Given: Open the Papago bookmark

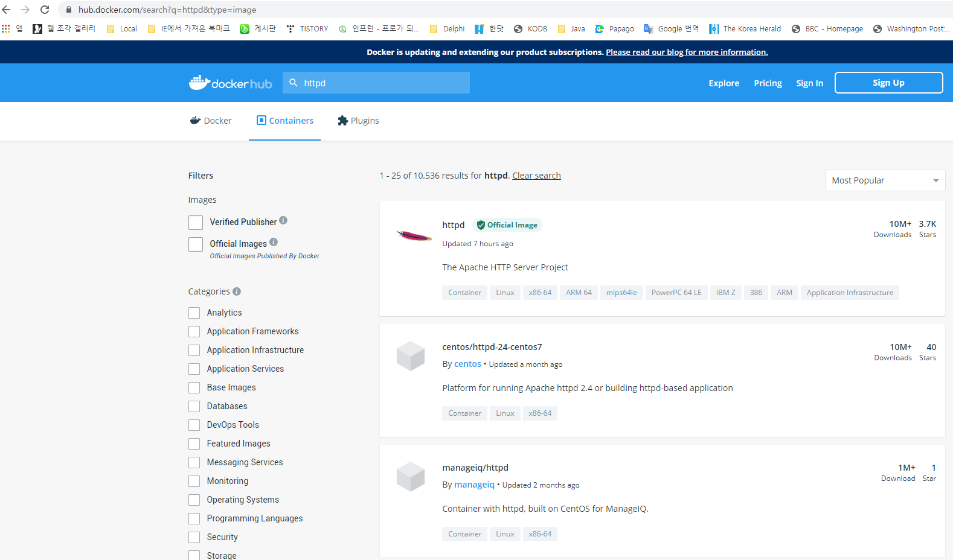Looking at the screenshot, I should [x=615, y=28].
